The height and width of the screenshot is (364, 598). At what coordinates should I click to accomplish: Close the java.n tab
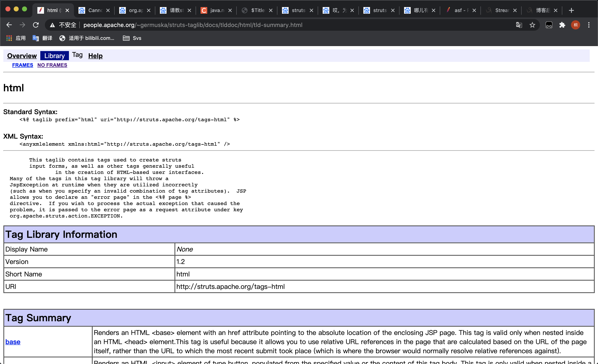[230, 10]
